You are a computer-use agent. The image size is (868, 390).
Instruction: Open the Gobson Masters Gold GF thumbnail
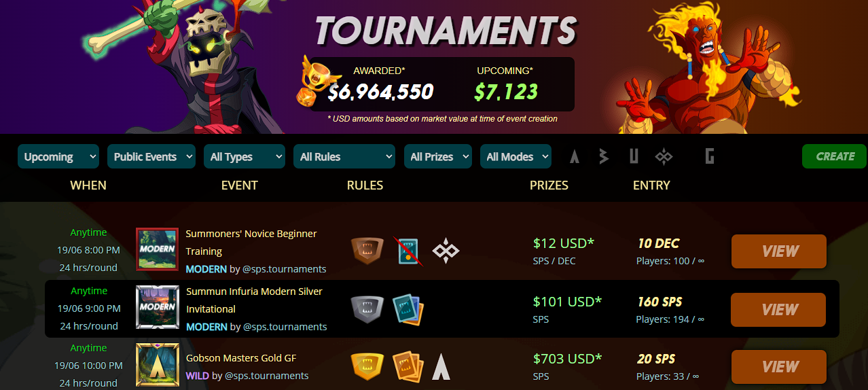pos(158,366)
